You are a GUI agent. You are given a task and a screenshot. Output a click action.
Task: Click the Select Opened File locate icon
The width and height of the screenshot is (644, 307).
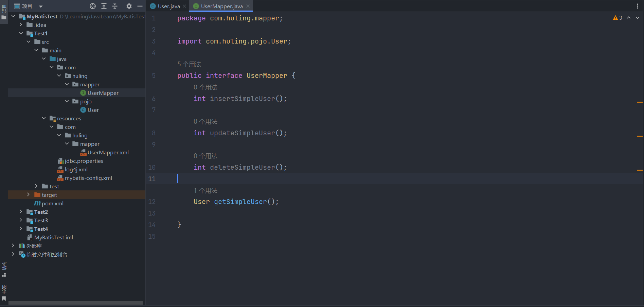coord(93,6)
